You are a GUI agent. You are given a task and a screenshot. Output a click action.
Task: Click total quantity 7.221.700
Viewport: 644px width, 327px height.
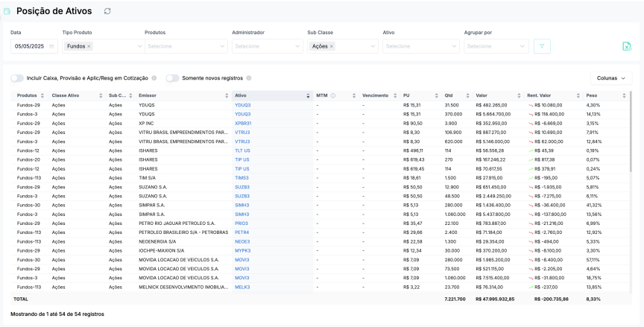tap(455, 299)
